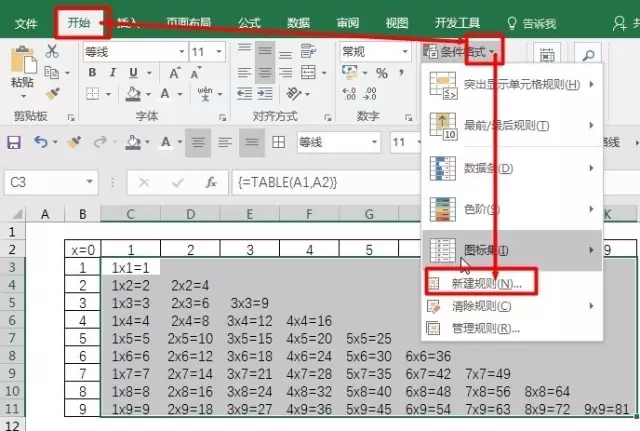Screen dimensions: 640x431
Task: Click the Cut scissors icon
Action: [x=53, y=51]
